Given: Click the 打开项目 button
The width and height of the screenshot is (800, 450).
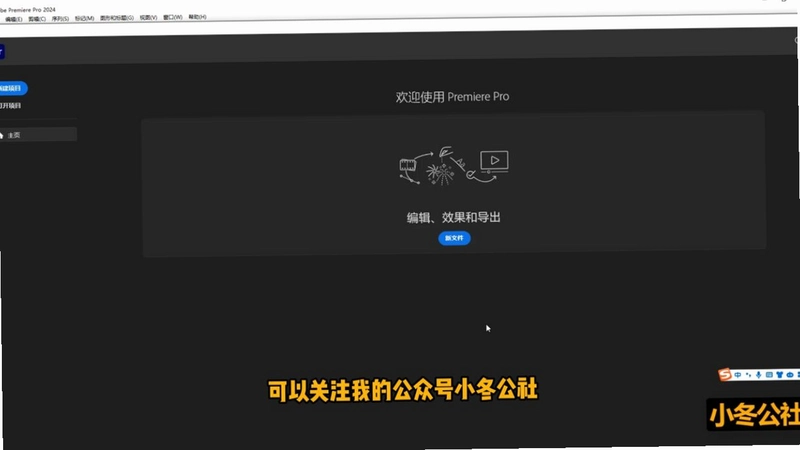Looking at the screenshot, I should click(x=10, y=106).
